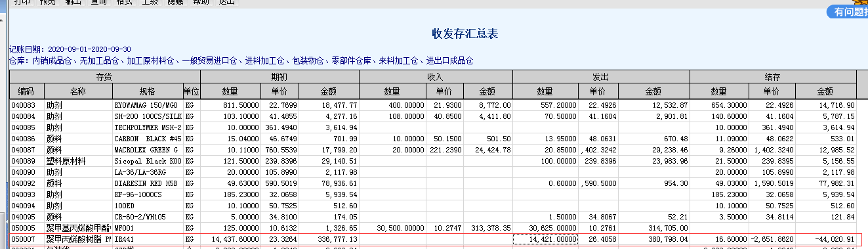This screenshot has width=868, height=249.
Task: Click spec cell Sicopal Black K00
Action: point(148,160)
